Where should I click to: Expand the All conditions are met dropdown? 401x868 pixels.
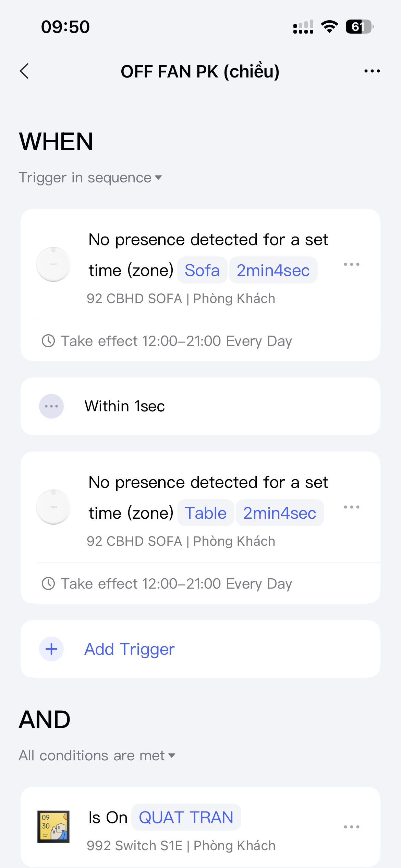click(97, 756)
